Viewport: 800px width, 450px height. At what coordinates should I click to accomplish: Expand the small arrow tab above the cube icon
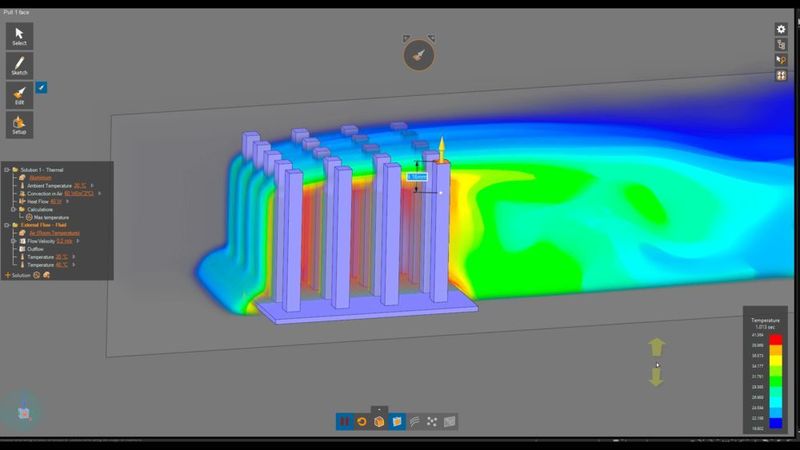tap(379, 409)
